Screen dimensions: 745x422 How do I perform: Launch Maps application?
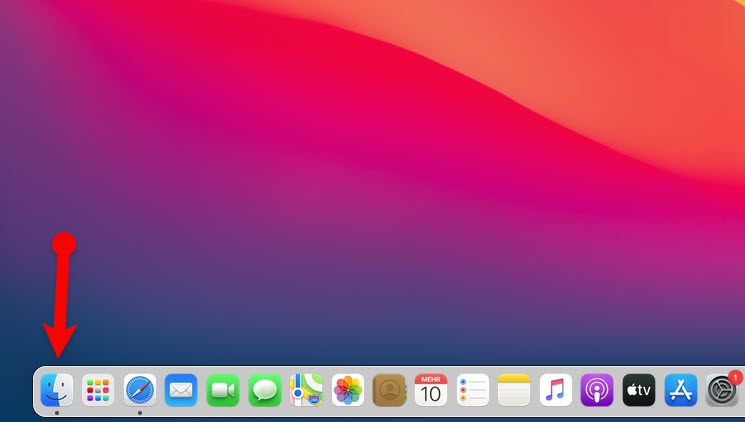306,390
